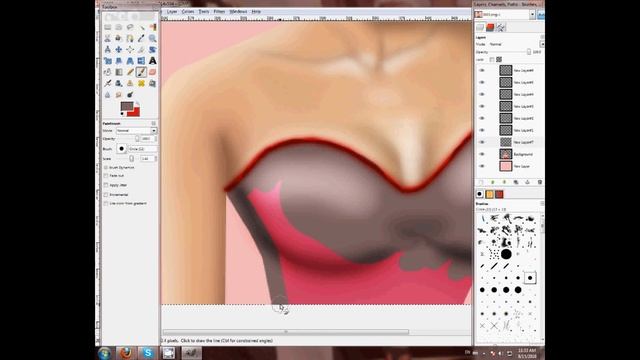Toggle the Apply Jitter checkbox
Viewport: 640px width, 360px height.
coord(106,185)
